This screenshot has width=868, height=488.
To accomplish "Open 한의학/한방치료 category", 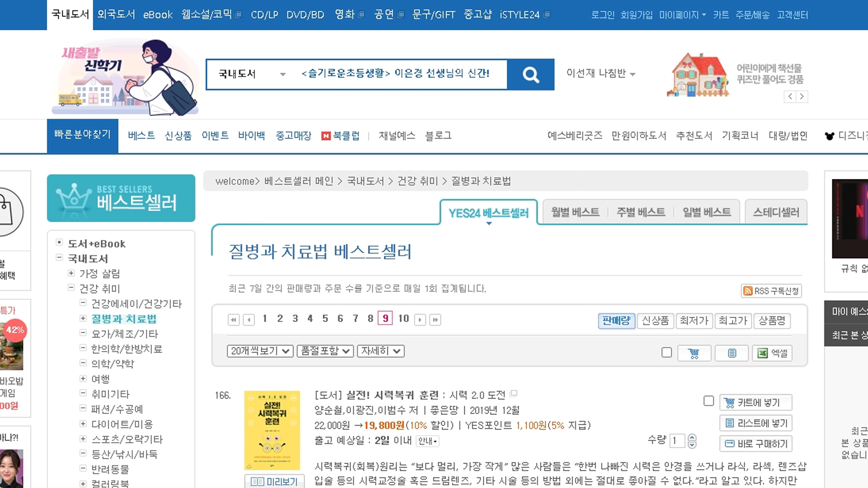I will (x=127, y=349).
